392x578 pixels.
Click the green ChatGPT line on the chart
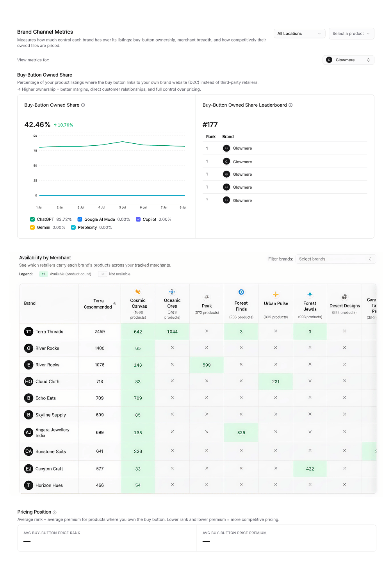112,144
